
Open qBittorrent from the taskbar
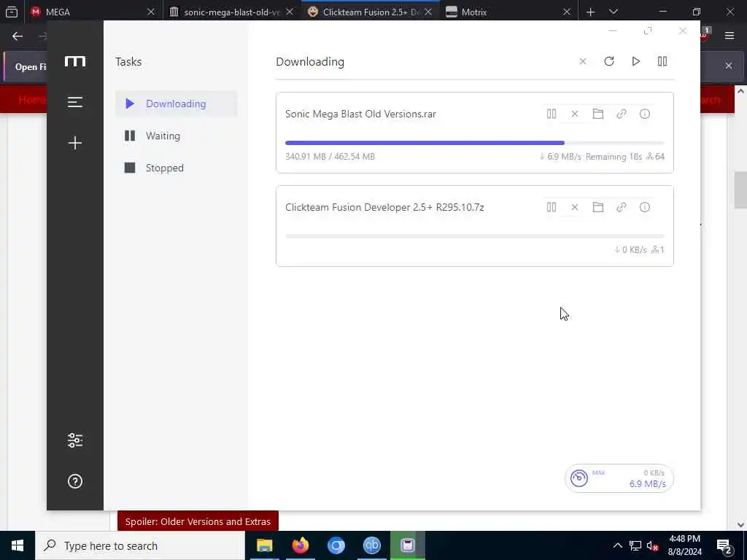point(371,545)
